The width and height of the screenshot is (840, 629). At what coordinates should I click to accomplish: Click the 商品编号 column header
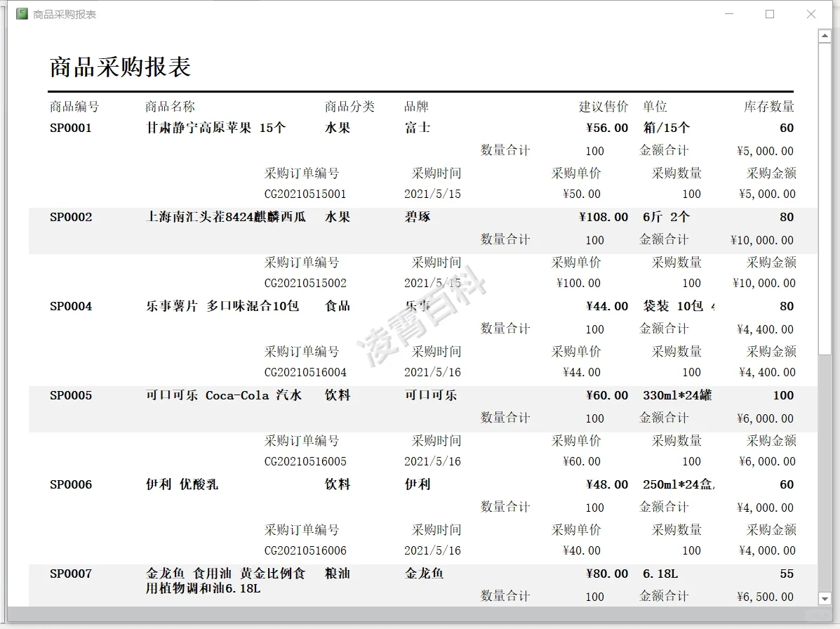pyautogui.click(x=70, y=105)
